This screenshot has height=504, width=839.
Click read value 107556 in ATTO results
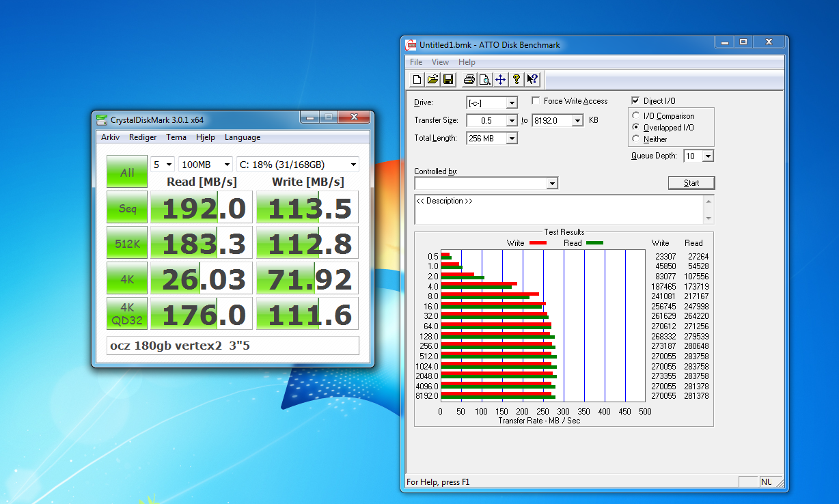click(696, 277)
